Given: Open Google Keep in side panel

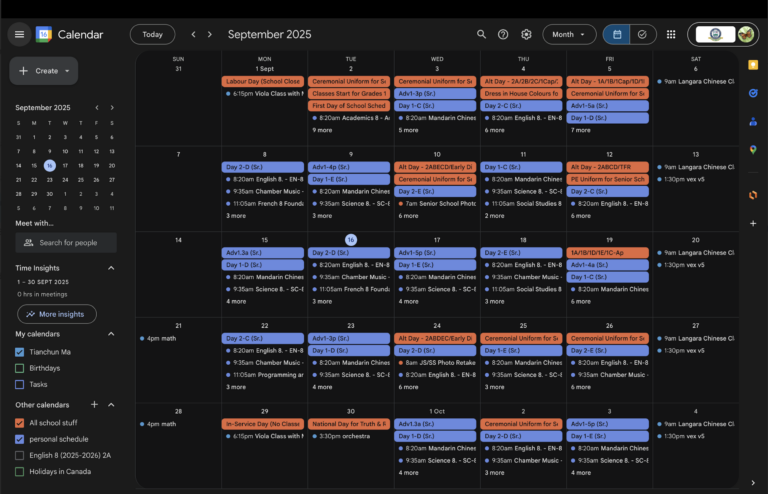Looking at the screenshot, I should pos(753,65).
